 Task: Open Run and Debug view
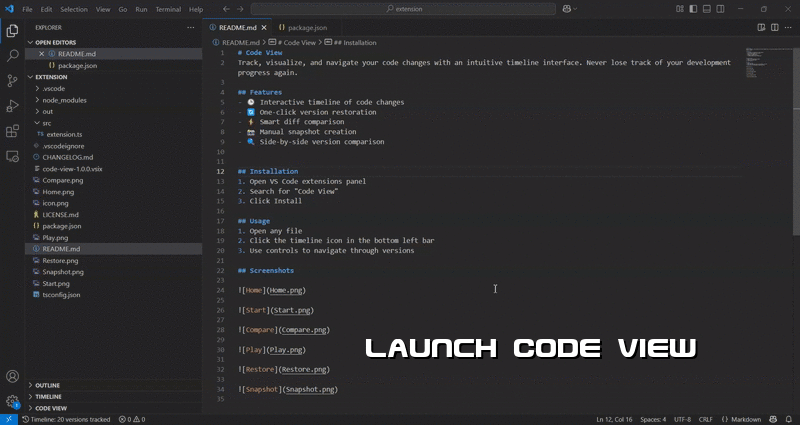[x=12, y=106]
